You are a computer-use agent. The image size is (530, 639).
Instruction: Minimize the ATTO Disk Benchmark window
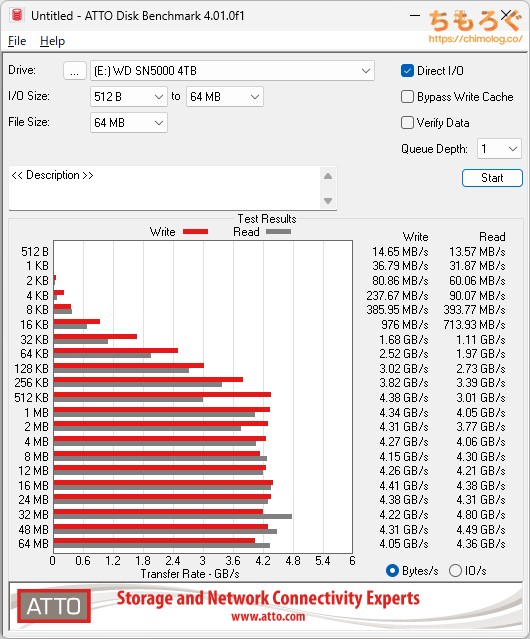pyautogui.click(x=415, y=15)
